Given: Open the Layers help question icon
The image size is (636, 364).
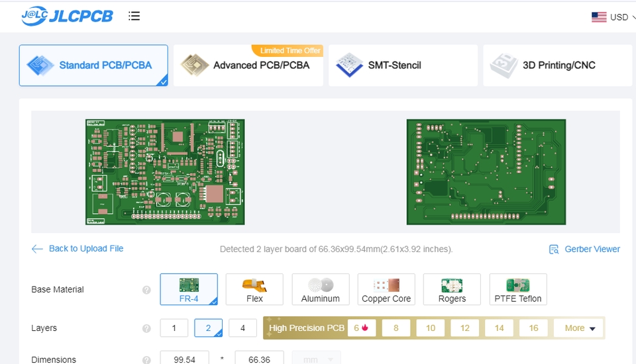Looking at the screenshot, I should click(146, 328).
